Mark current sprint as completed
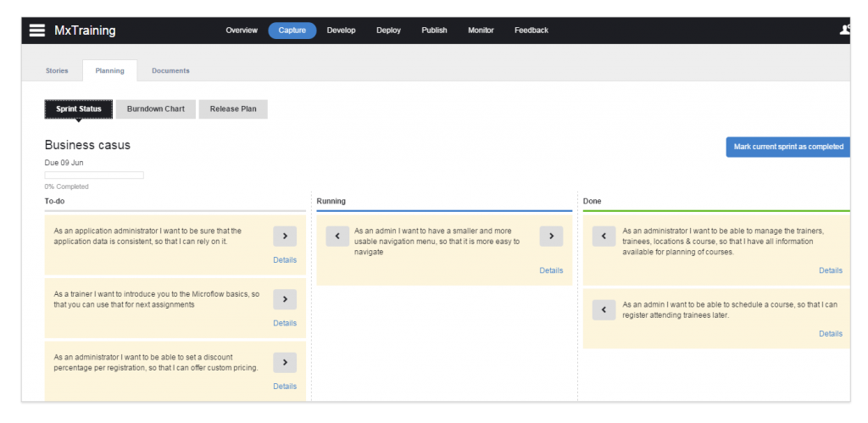The height and width of the screenshot is (423, 868). click(787, 147)
